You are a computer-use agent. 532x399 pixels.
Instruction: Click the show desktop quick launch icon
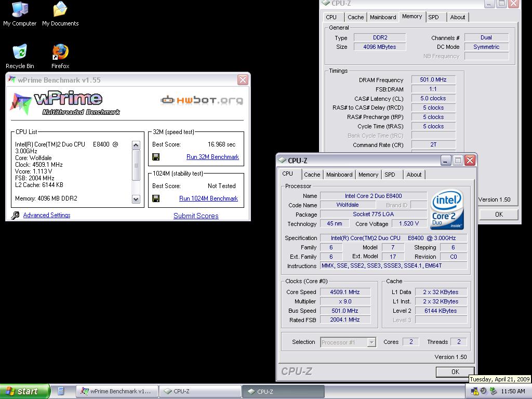pos(61,391)
